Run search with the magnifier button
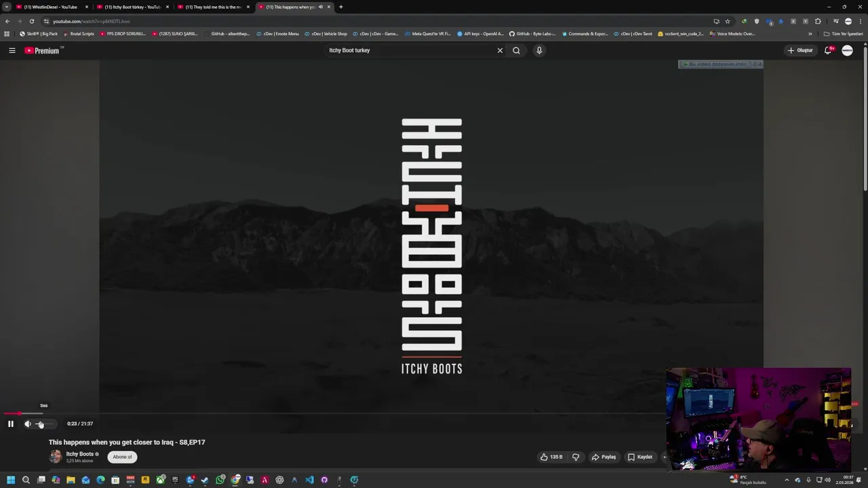 pos(516,50)
